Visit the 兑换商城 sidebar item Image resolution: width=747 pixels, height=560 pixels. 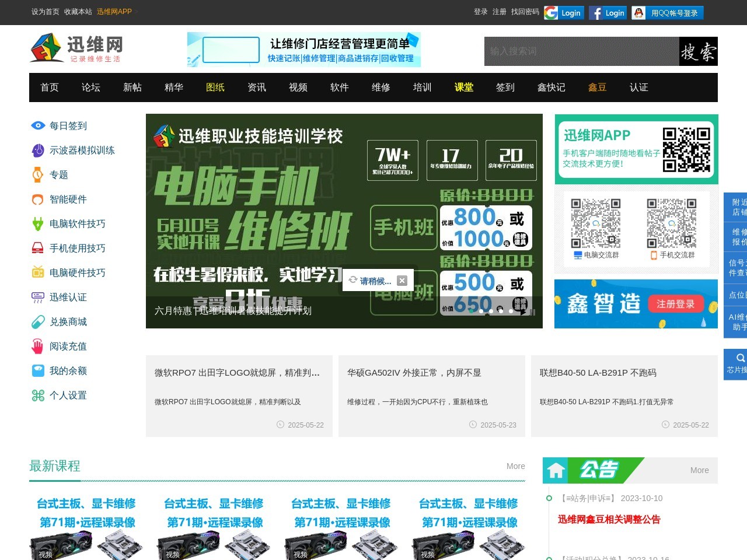coord(68,321)
